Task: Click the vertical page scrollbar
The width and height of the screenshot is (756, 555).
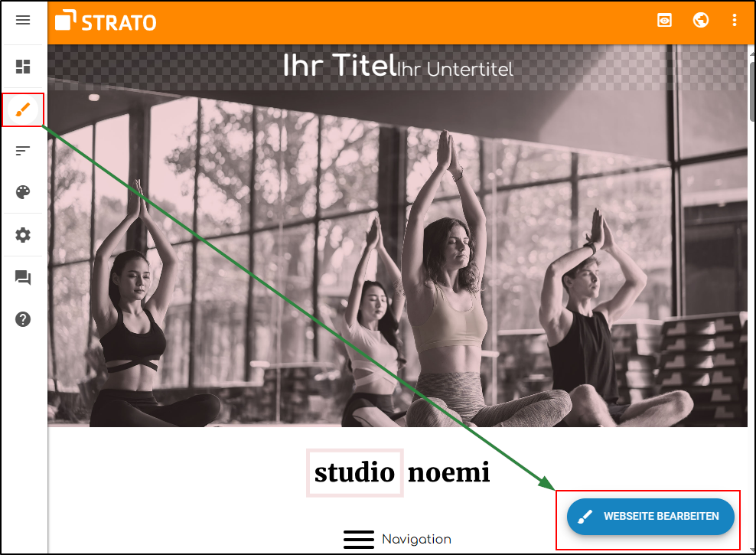Action: 751,299
